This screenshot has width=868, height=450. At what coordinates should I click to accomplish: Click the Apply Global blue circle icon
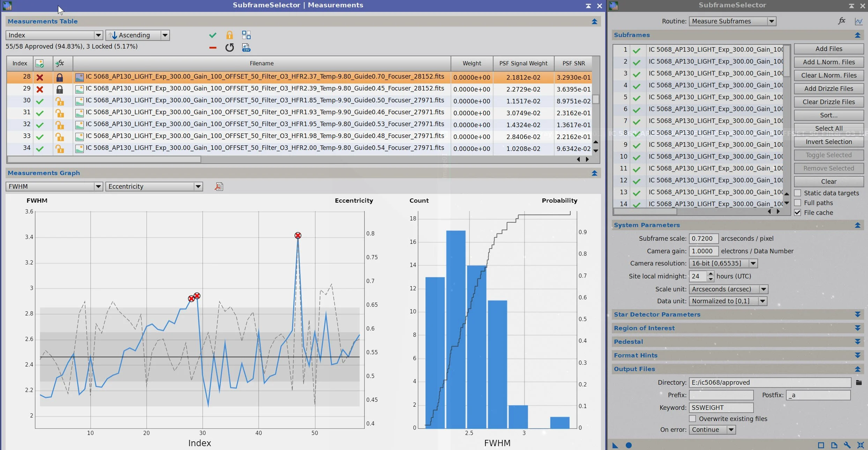(x=629, y=445)
